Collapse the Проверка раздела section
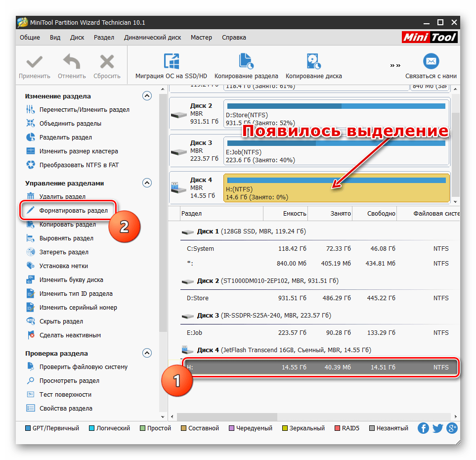476x460 pixels. 147,353
